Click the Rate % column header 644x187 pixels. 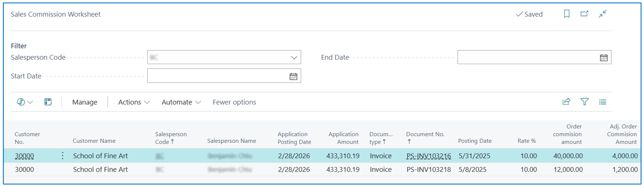click(527, 141)
